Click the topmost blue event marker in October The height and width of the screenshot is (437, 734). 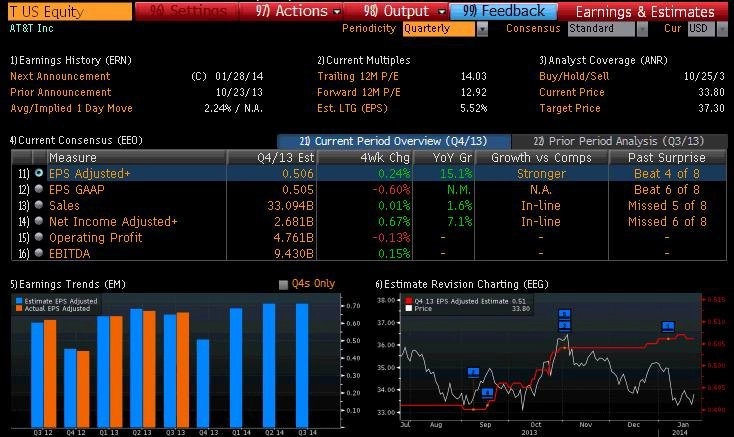coord(565,314)
